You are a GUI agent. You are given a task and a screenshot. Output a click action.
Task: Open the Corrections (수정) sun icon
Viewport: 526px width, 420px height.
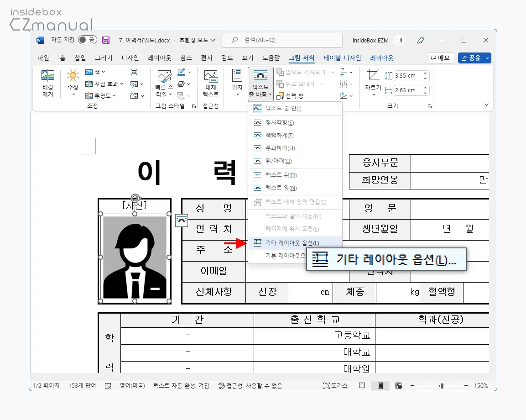73,75
